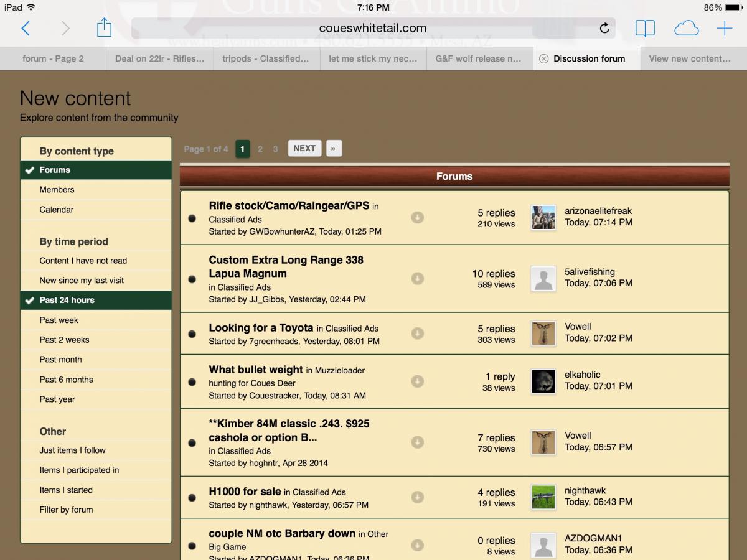747x560 pixels.
Task: Add a new tab with plus icon
Action: (725, 28)
